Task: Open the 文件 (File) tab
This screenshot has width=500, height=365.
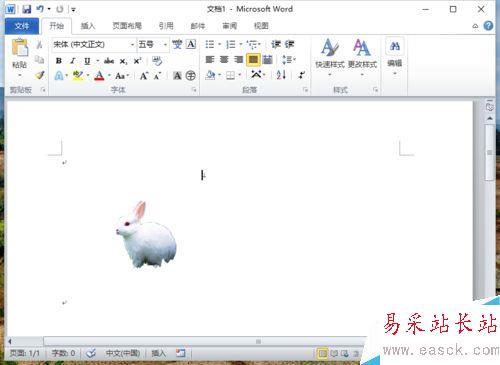Action: (x=22, y=26)
